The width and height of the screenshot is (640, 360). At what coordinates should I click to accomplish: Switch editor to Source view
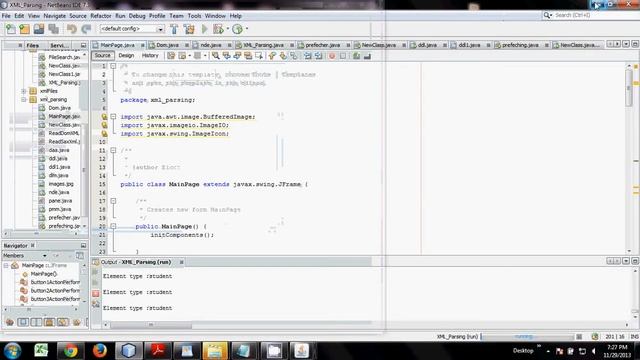tap(102, 56)
